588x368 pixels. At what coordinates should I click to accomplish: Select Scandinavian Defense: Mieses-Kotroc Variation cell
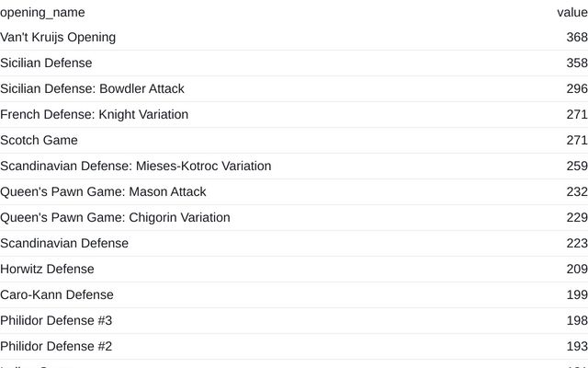(x=135, y=167)
